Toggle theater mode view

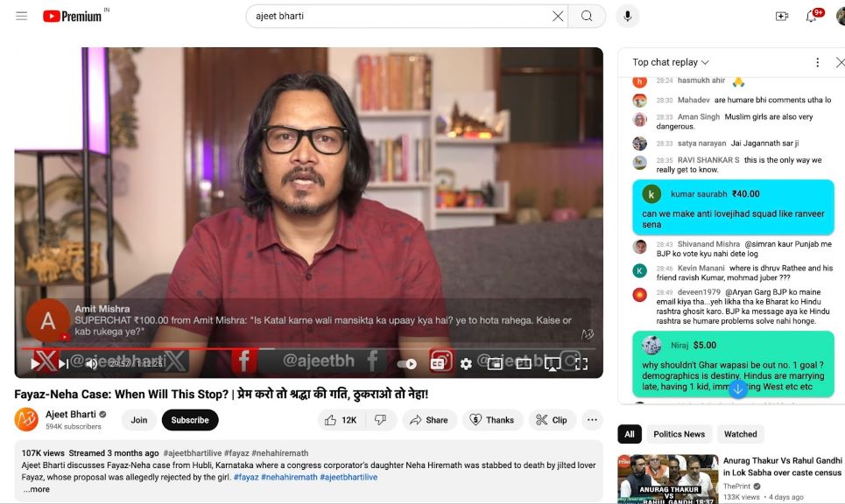524,363
